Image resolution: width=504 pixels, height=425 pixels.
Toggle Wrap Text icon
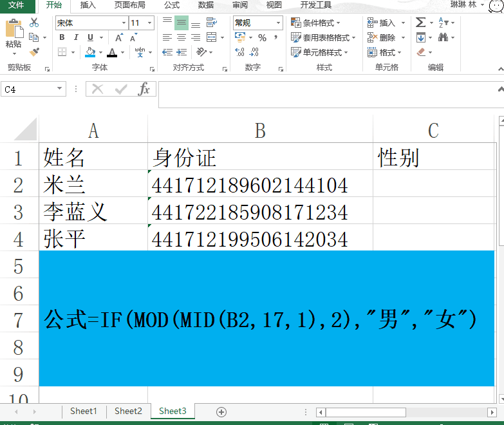coord(212,23)
